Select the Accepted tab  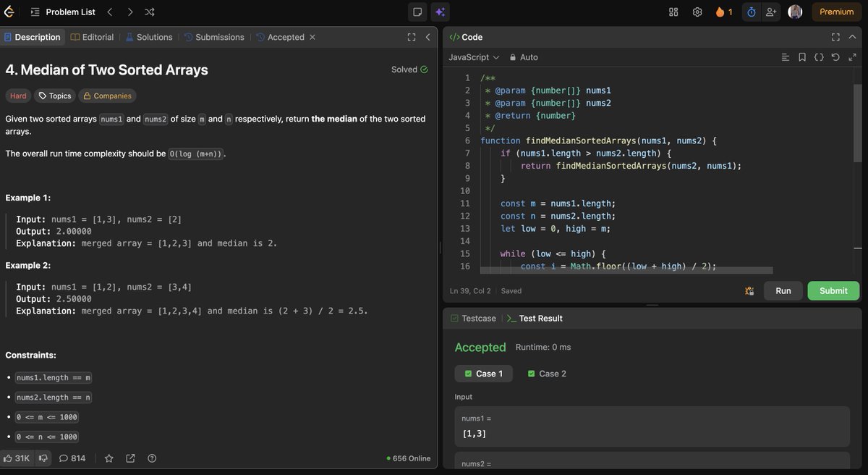pyautogui.click(x=281, y=37)
